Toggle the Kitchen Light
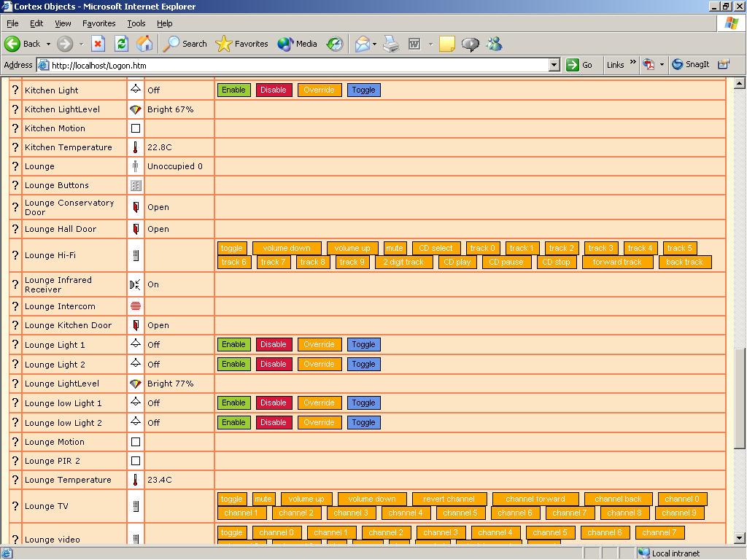747x560 pixels. click(x=363, y=90)
